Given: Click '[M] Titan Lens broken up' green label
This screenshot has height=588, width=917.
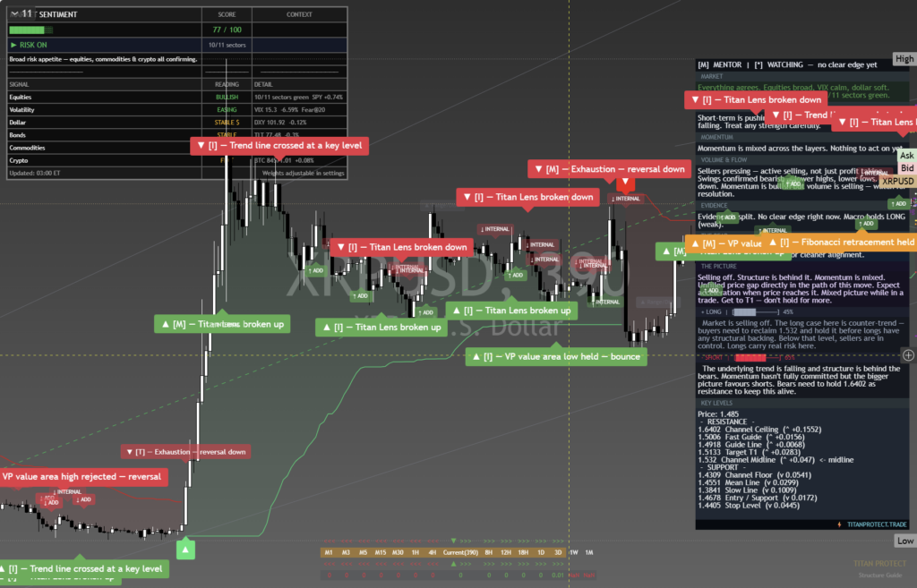Looking at the screenshot, I should point(222,324).
